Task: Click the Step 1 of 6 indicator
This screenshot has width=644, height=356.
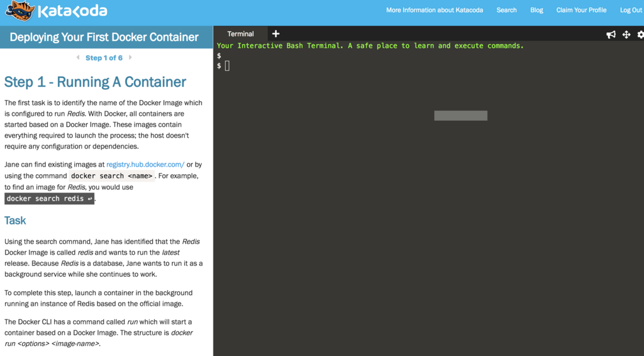Action: pyautogui.click(x=104, y=58)
